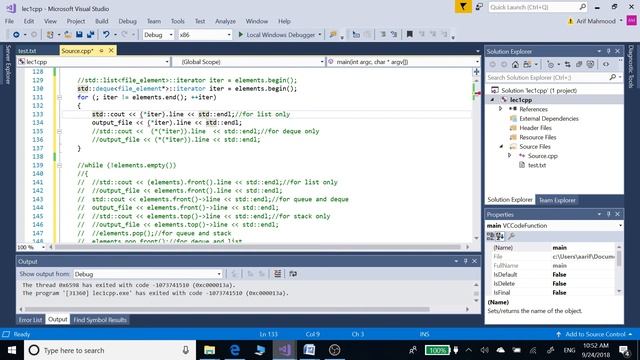Toggle Word Wrap in the Output panel
The width and height of the screenshot is (640, 360).
pos(293,274)
